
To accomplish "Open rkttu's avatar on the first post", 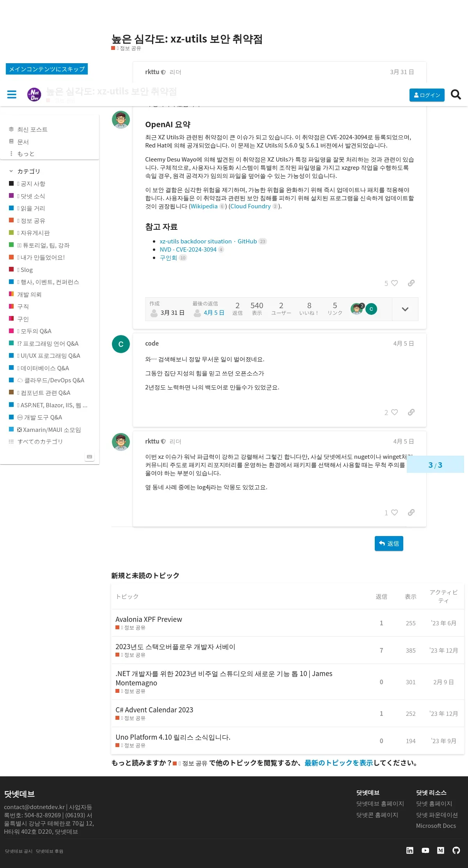I will click(x=121, y=120).
